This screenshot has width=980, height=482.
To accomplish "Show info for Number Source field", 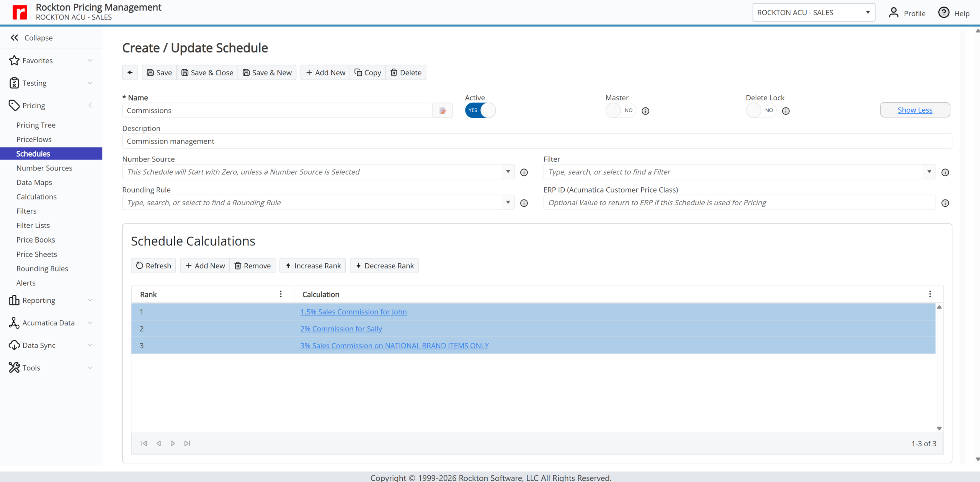I will pyautogui.click(x=524, y=172).
